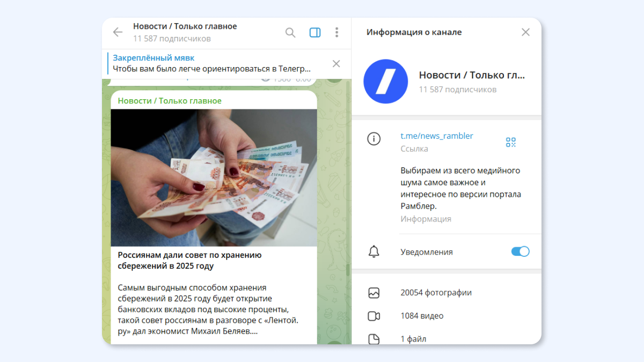The width and height of the screenshot is (644, 362).
Task: Open the three-dot channel menu
Action: point(336,33)
